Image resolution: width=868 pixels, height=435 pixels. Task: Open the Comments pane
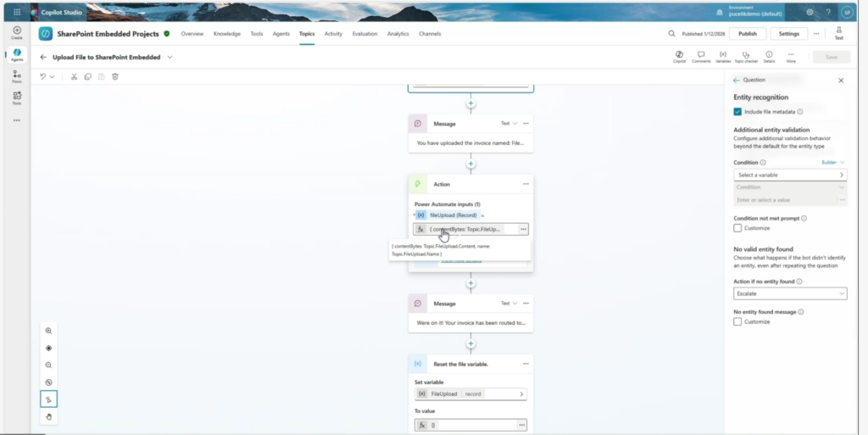point(701,57)
